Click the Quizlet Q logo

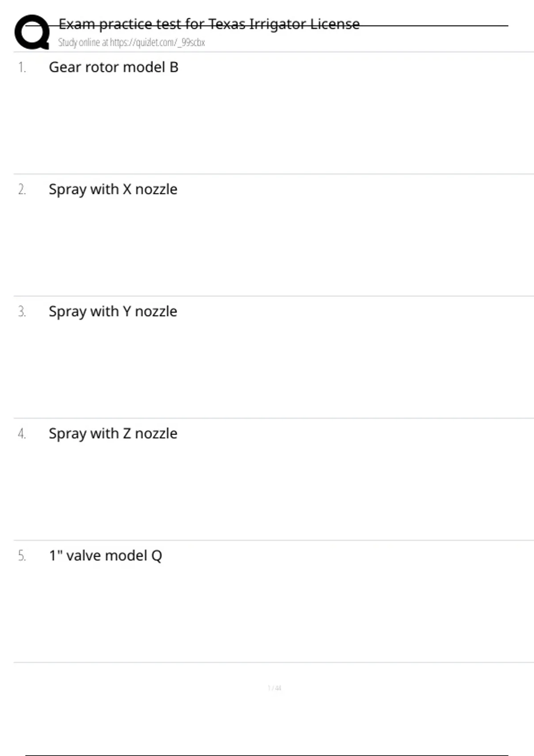tap(32, 32)
